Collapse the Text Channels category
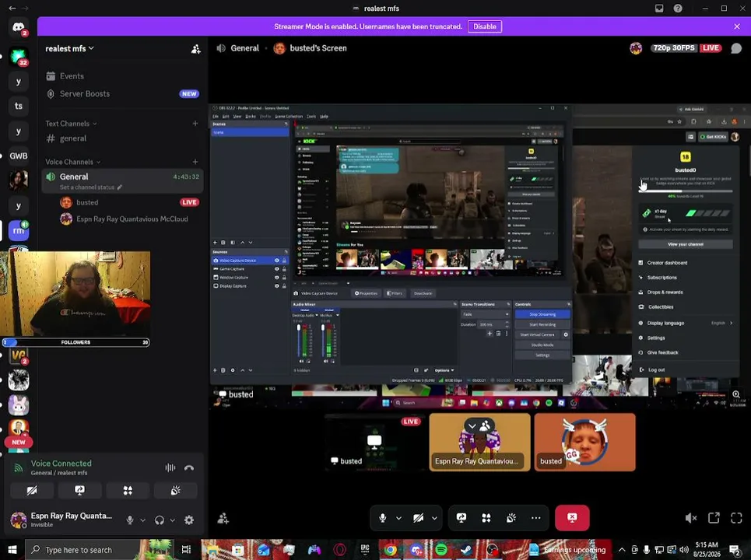The height and width of the screenshot is (560, 751). tap(71, 124)
